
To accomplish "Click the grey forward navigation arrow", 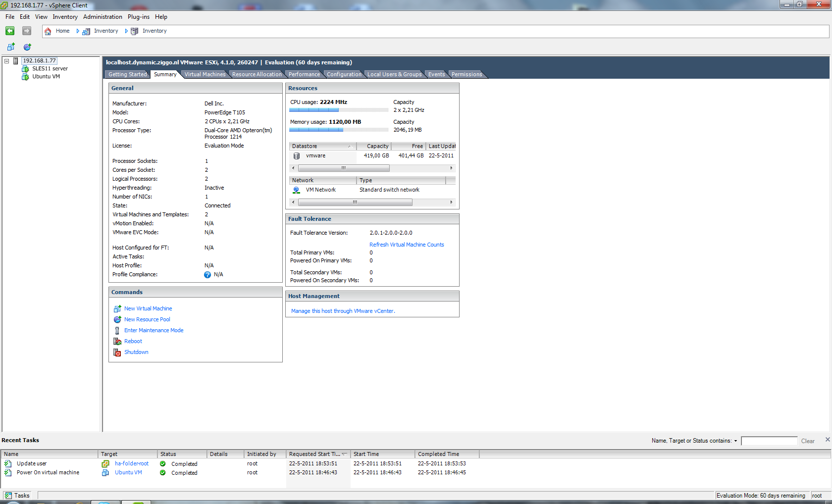I will coord(27,31).
